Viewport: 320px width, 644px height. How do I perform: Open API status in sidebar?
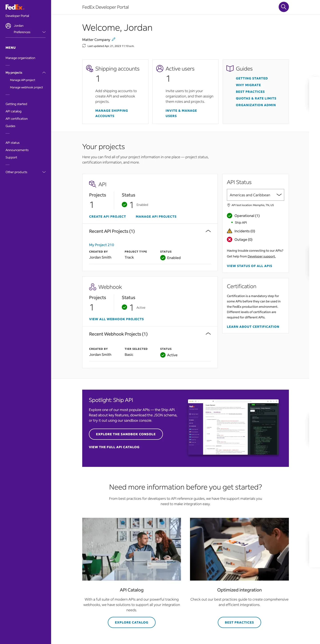click(x=12, y=142)
